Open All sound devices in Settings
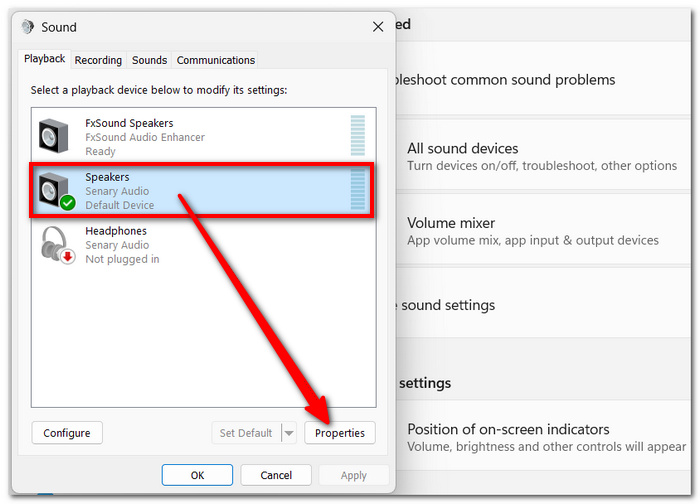Image resolution: width=700 pixels, height=504 pixels. point(542,156)
